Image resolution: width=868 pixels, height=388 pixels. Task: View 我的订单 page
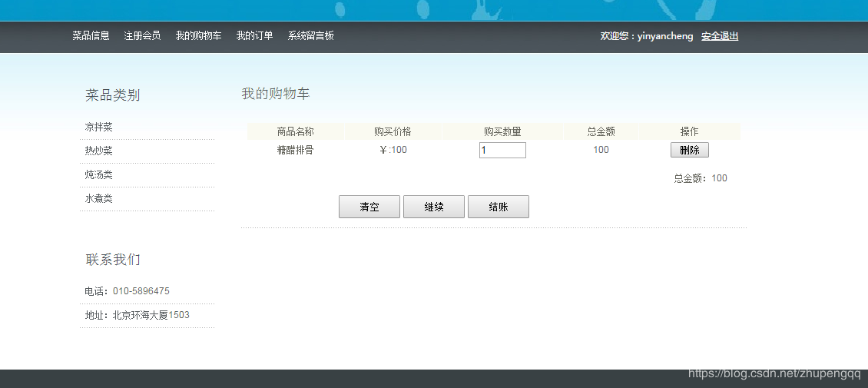[x=255, y=36]
